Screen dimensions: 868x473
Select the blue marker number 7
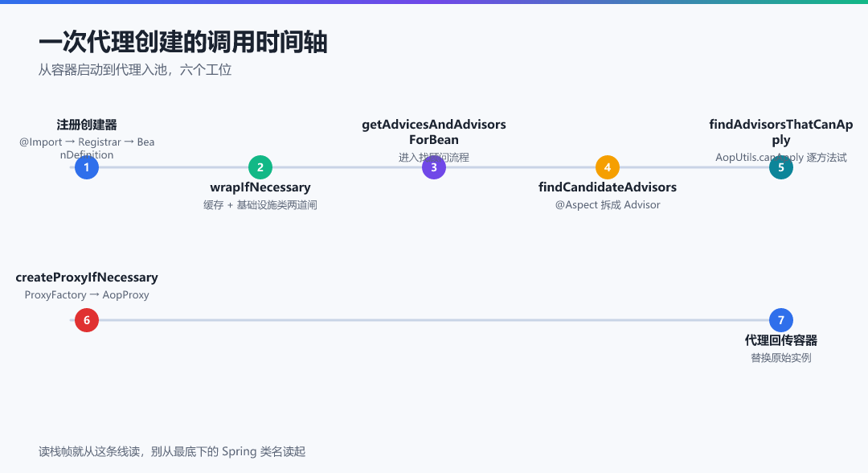point(781,320)
